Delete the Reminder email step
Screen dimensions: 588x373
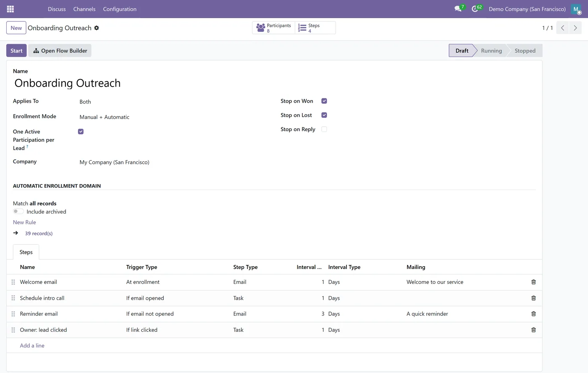coord(533,314)
